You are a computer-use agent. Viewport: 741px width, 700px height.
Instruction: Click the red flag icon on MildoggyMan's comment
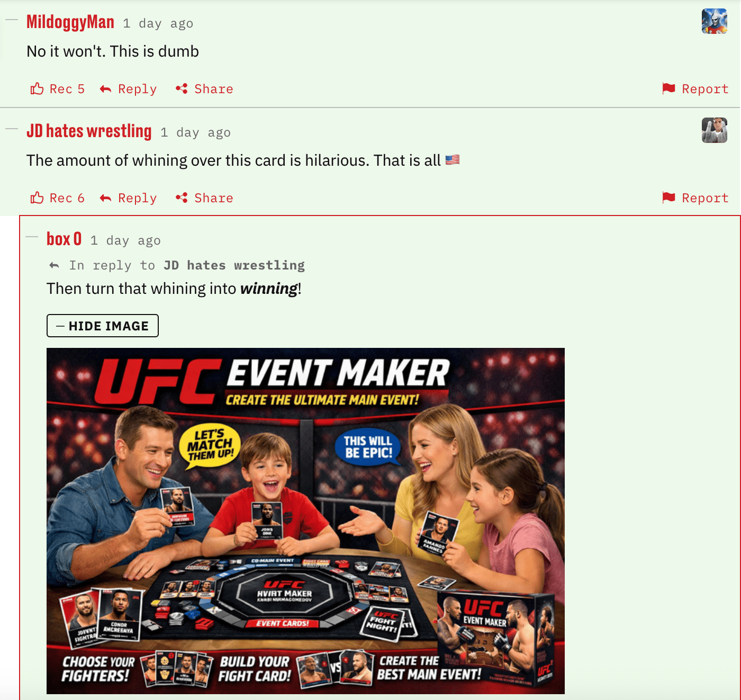(668, 88)
